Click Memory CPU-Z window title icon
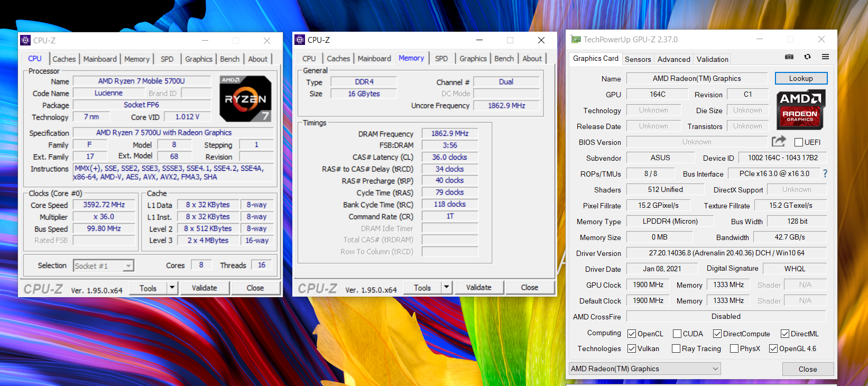Screen dimensions: 868x386 click(300, 40)
